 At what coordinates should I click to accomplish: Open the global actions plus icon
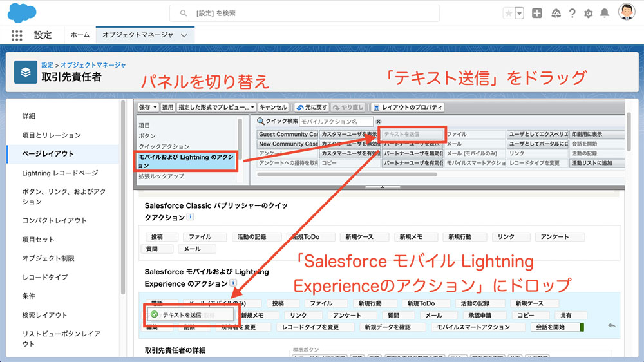[537, 13]
